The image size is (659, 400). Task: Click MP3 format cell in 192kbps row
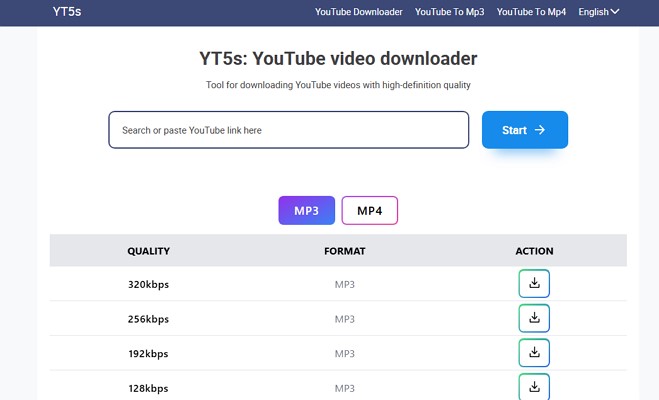[x=345, y=354]
